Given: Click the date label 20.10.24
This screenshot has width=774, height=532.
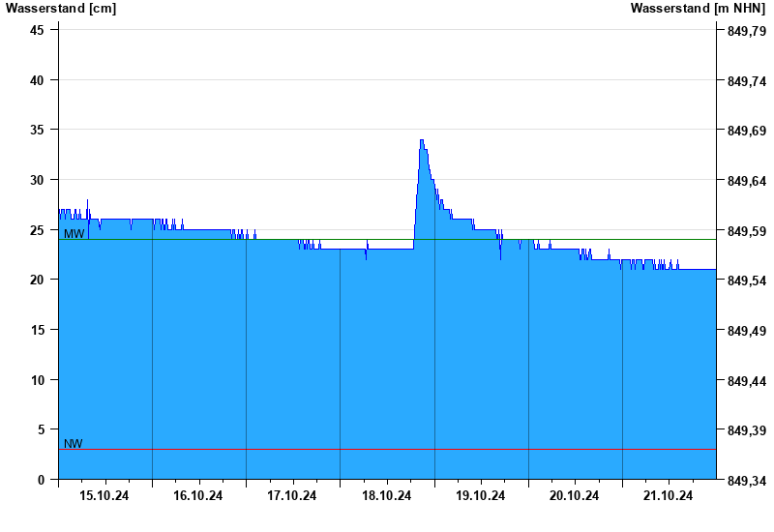Looking at the screenshot, I should [x=574, y=495].
